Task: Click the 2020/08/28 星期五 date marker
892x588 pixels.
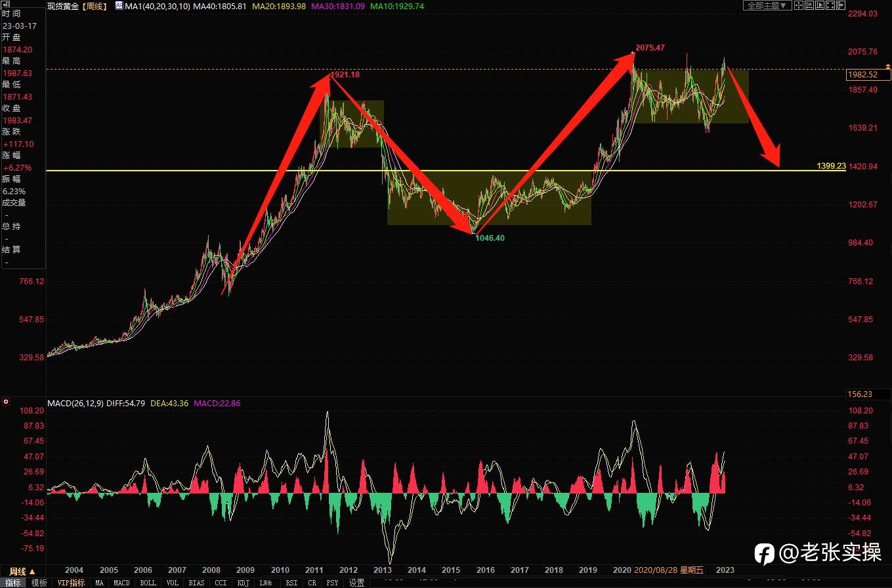Action: pyautogui.click(x=668, y=570)
